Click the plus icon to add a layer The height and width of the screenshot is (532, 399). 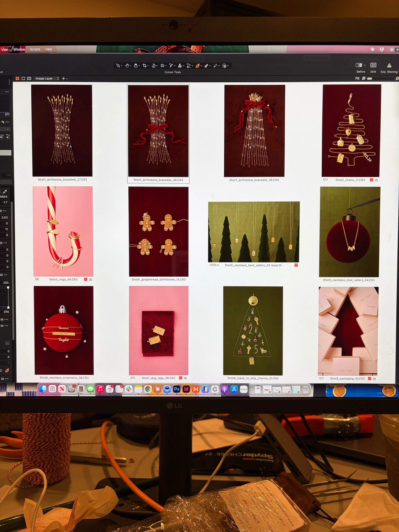[64, 78]
